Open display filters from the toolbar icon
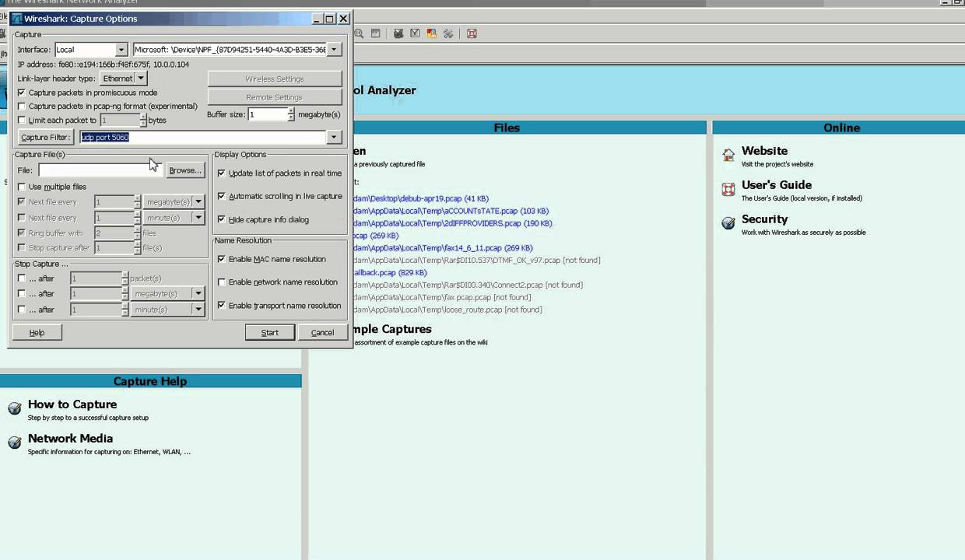Screen dimensions: 965x560 pyautogui.click(x=415, y=33)
